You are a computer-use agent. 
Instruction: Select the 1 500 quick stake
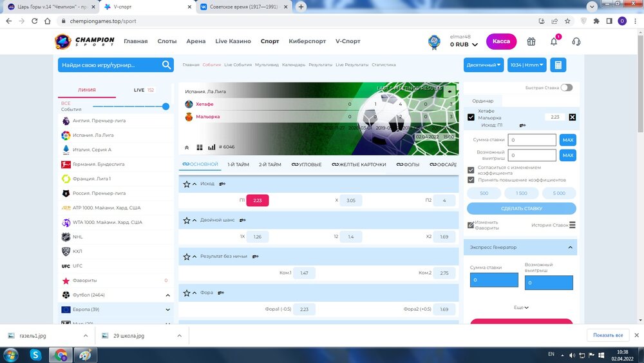pyautogui.click(x=521, y=193)
